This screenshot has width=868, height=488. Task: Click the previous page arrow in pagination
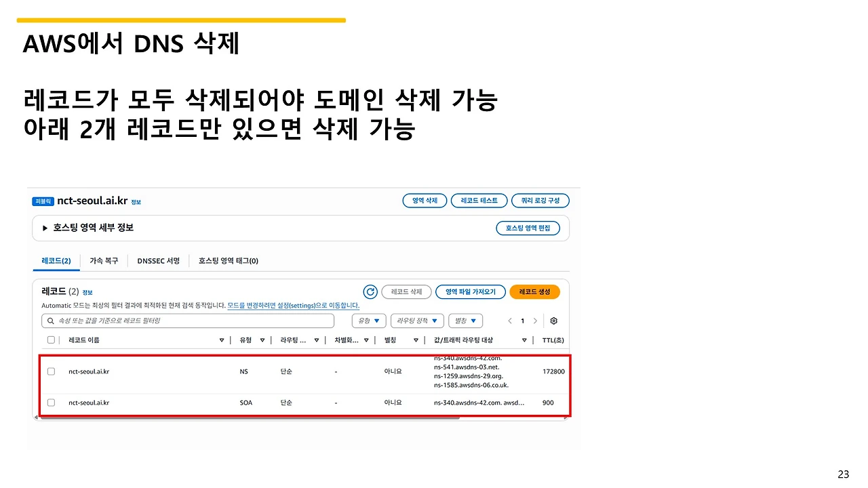[510, 320]
